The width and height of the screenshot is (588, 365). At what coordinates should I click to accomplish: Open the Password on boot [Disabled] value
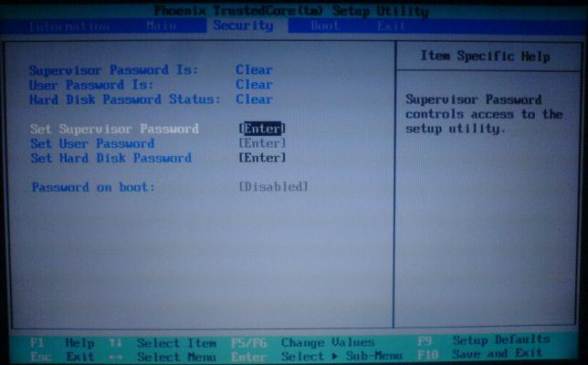click(273, 187)
